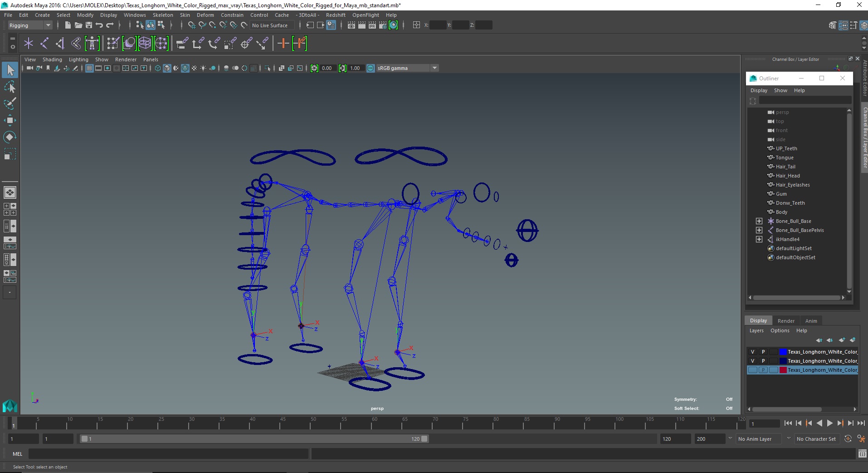Screen dimensions: 868x473
Task: Click dark navy swatch of second layer
Action: (x=783, y=361)
